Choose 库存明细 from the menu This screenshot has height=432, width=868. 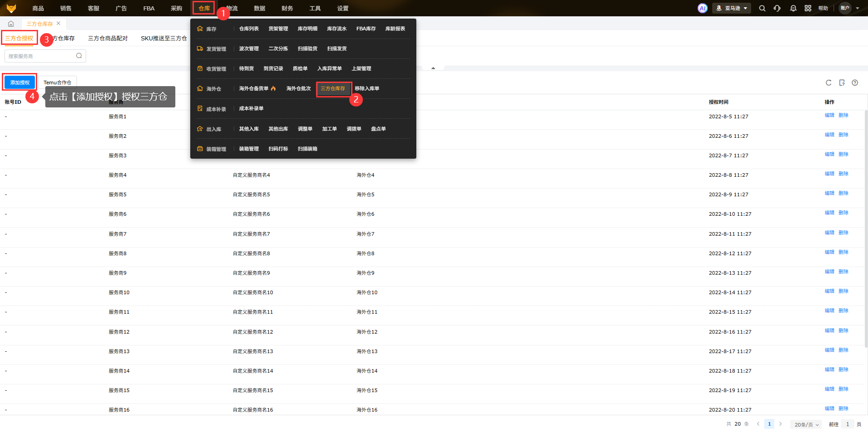pyautogui.click(x=308, y=29)
